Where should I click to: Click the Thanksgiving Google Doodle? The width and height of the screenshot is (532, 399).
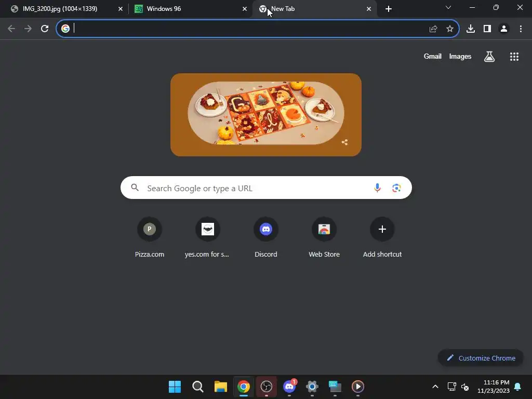(x=265, y=115)
